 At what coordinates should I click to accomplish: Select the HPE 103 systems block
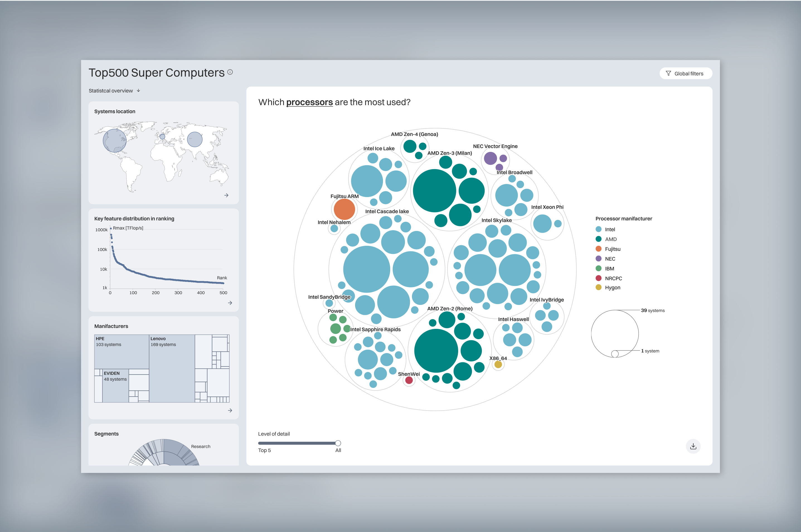(x=121, y=351)
